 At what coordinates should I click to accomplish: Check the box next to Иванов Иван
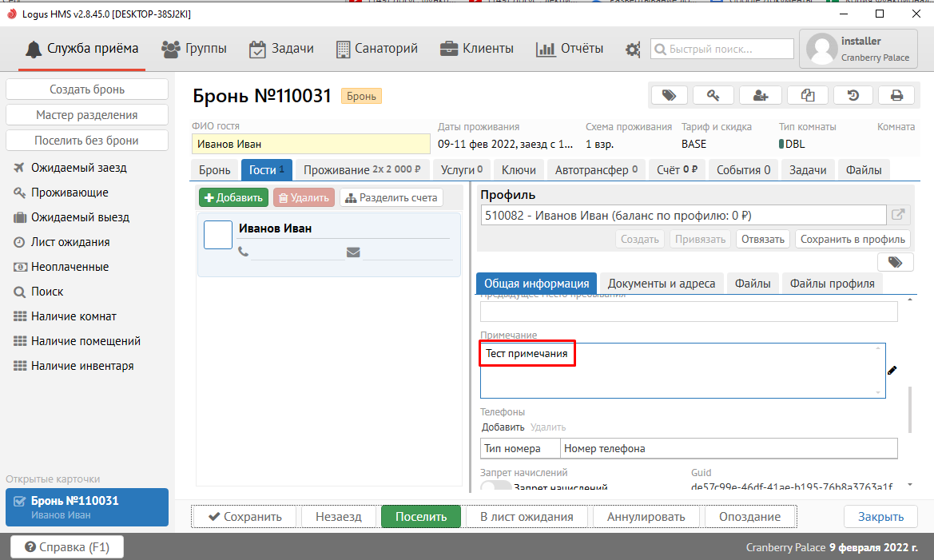click(x=218, y=235)
